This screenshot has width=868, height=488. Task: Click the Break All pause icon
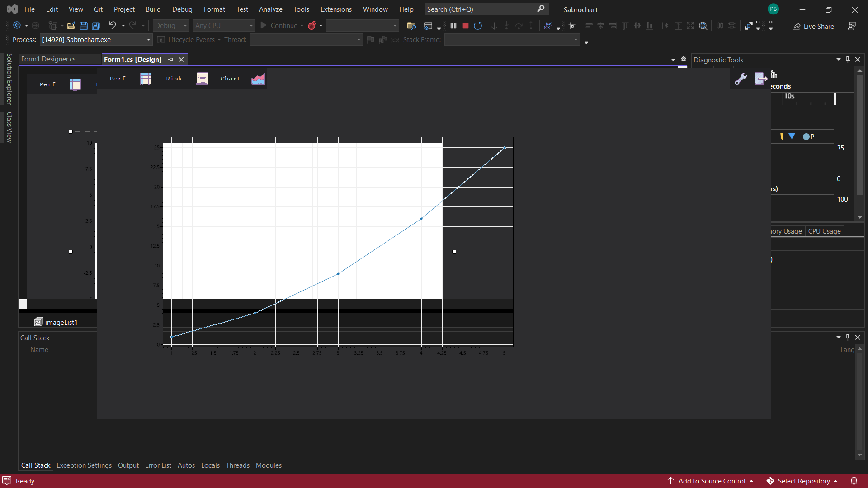point(453,26)
